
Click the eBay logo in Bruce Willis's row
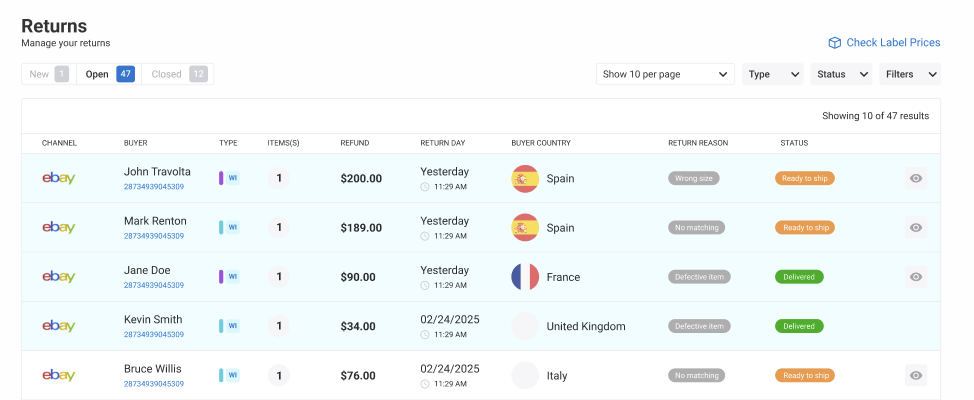point(59,376)
